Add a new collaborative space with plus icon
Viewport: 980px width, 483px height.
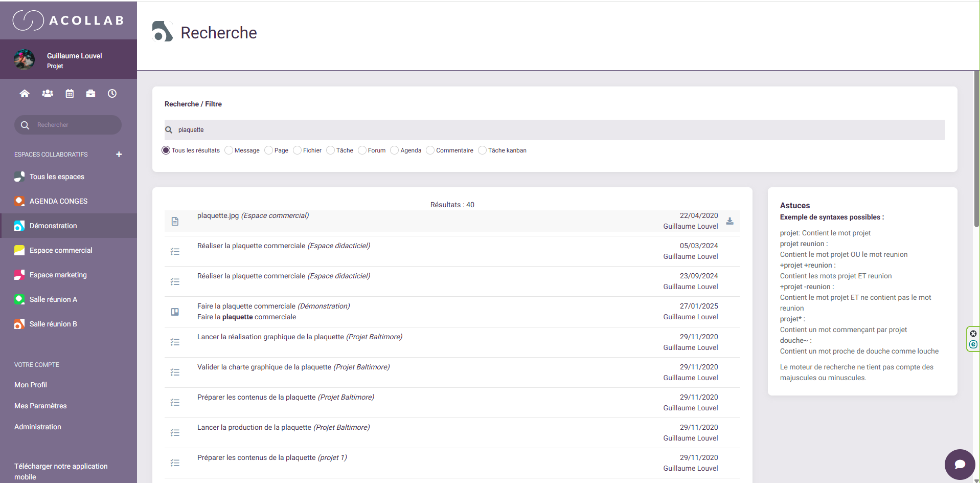coord(119,154)
